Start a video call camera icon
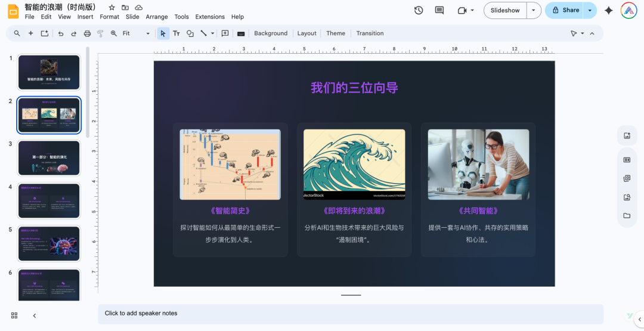Viewport: 644px width, 331px height. 462,10
